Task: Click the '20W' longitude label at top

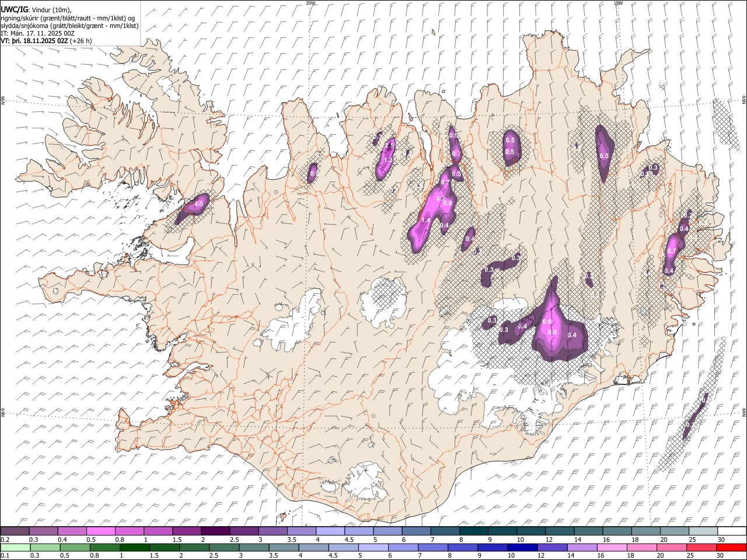Action: (x=310, y=3)
